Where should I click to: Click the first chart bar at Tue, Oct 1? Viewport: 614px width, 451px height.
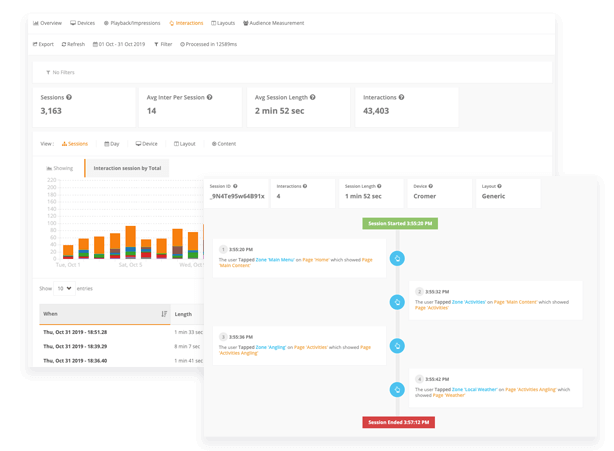pyautogui.click(x=68, y=252)
